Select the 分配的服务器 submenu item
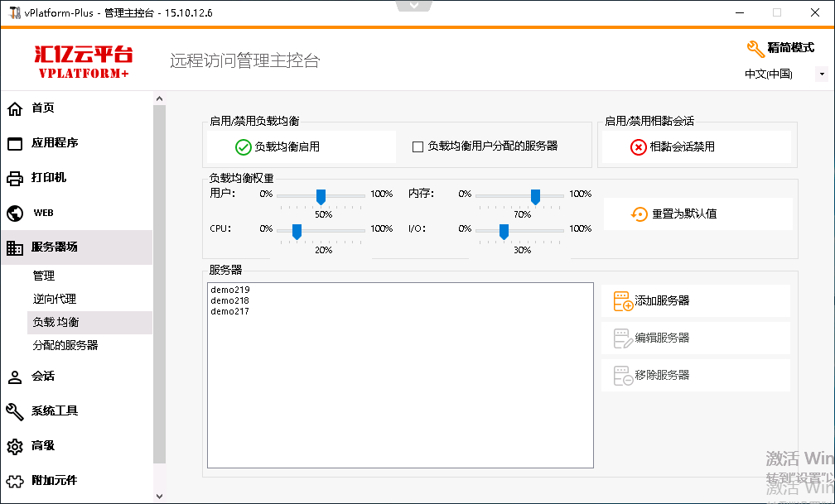This screenshot has height=504, width=835. (65, 345)
